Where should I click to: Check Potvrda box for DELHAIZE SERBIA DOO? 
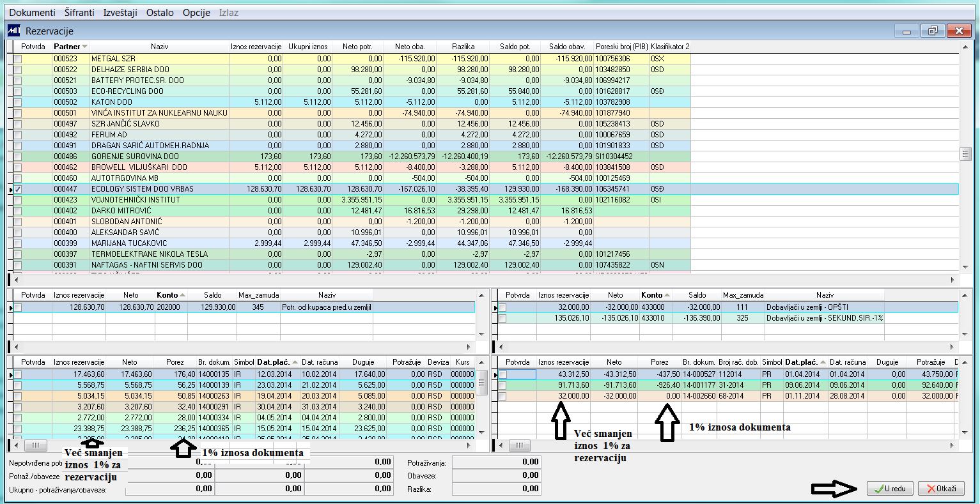[18, 70]
